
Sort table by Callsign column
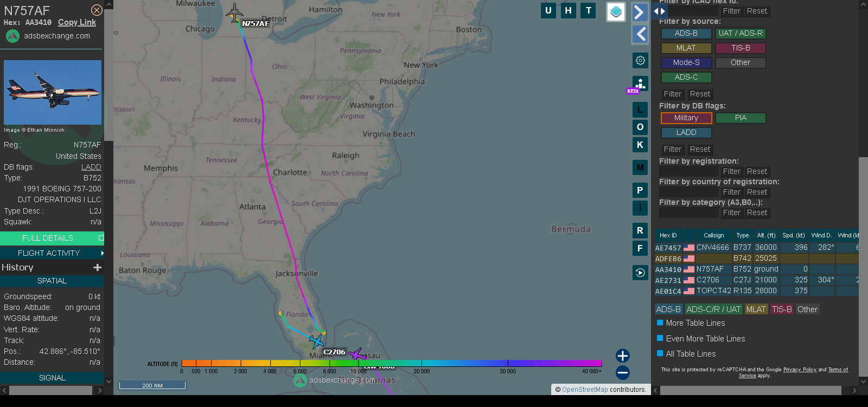(x=714, y=235)
